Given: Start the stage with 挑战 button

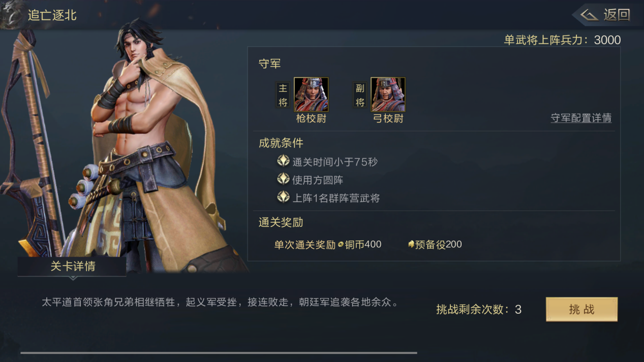Looking at the screenshot, I should (581, 309).
